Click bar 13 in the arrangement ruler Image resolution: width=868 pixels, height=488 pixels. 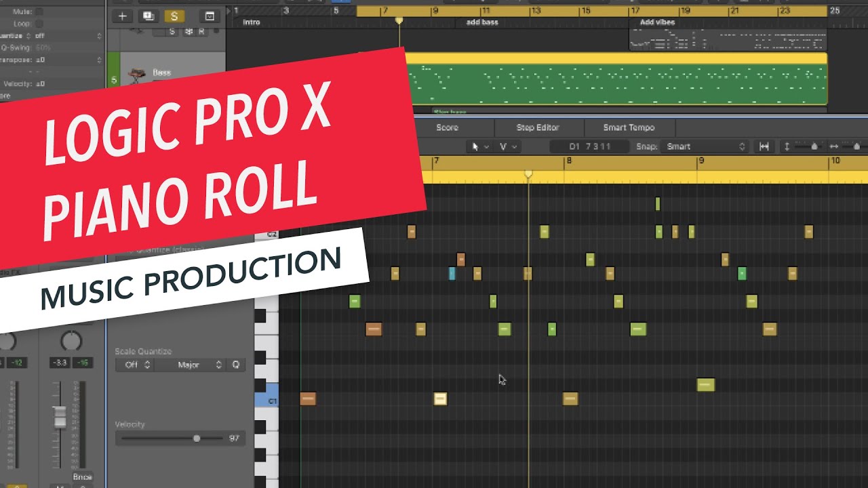coord(535,11)
